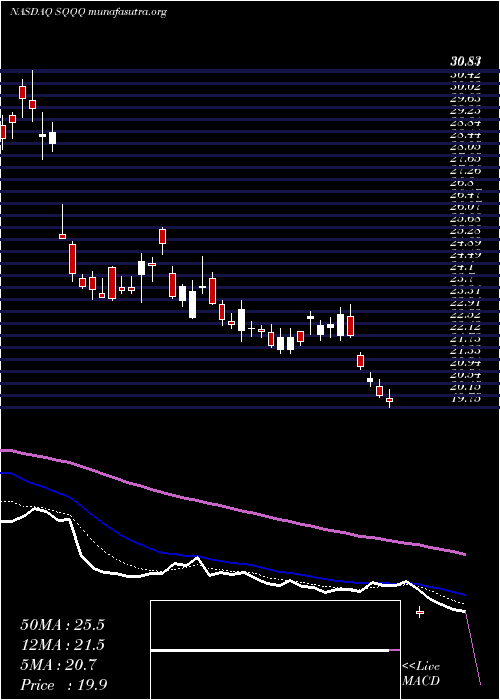Click the NASDAQ SQQQ chart title
Viewport: 500px width, 700px height.
88,12
